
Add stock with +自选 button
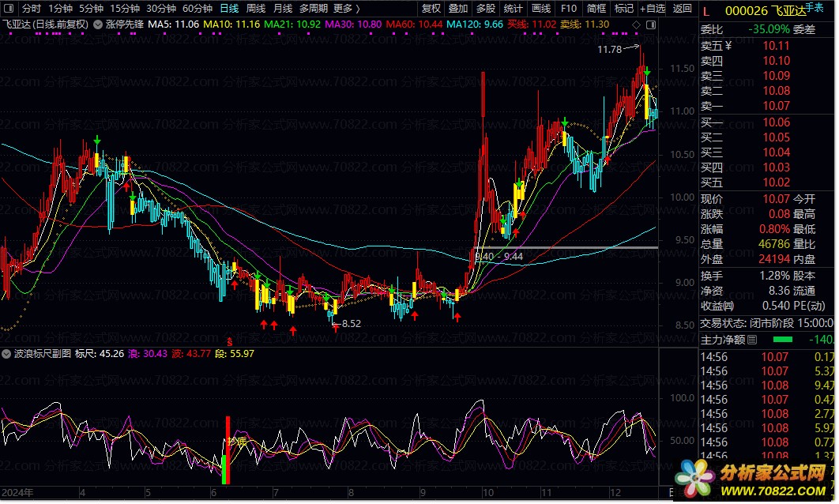click(653, 8)
